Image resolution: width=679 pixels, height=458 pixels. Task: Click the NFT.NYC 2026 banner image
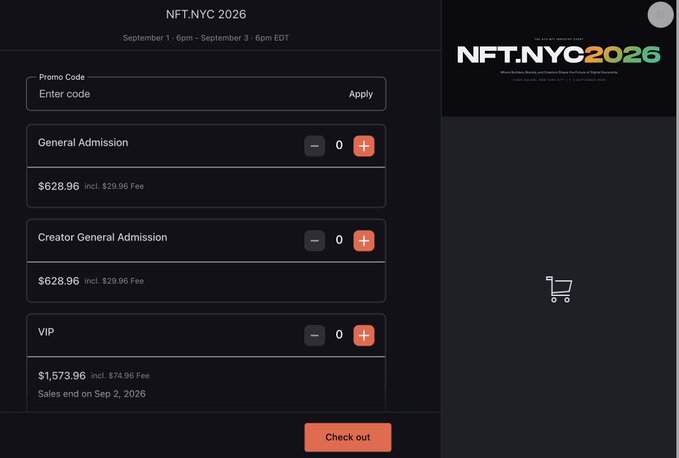coord(559,58)
